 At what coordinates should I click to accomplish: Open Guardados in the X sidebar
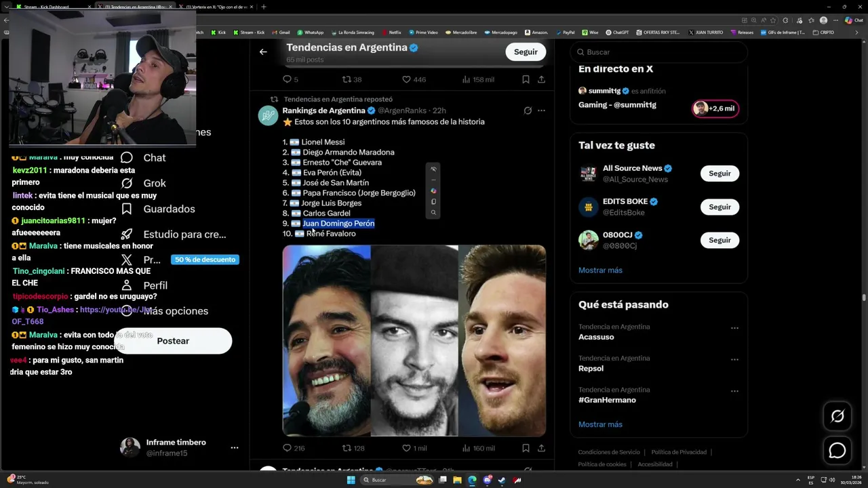[157, 209]
